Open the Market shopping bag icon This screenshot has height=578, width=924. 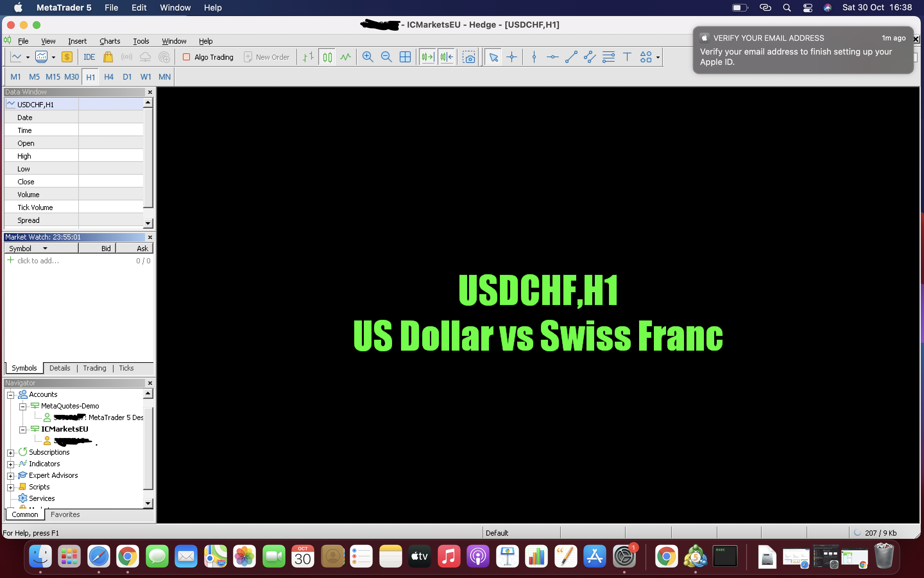[108, 57]
